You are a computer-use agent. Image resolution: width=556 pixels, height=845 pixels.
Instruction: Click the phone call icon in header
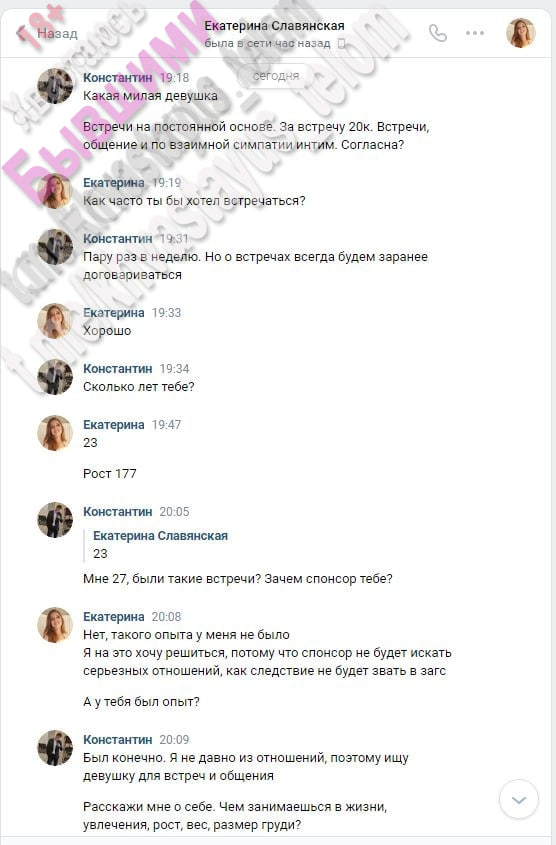[437, 33]
